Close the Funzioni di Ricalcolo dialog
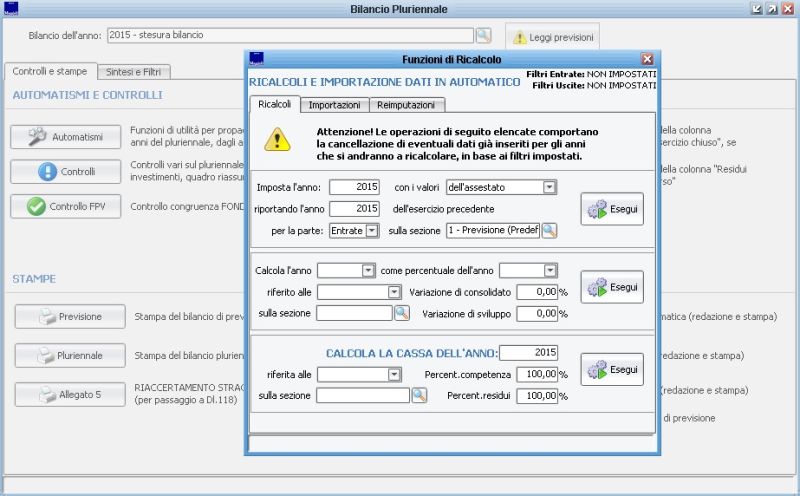This screenshot has width=800, height=496. tap(647, 60)
